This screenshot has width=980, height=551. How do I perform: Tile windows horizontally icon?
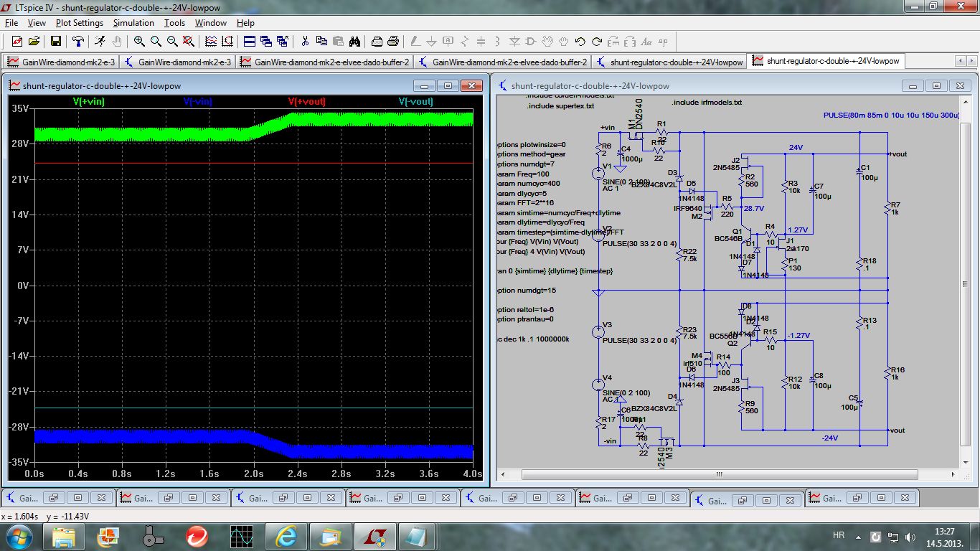[250, 42]
